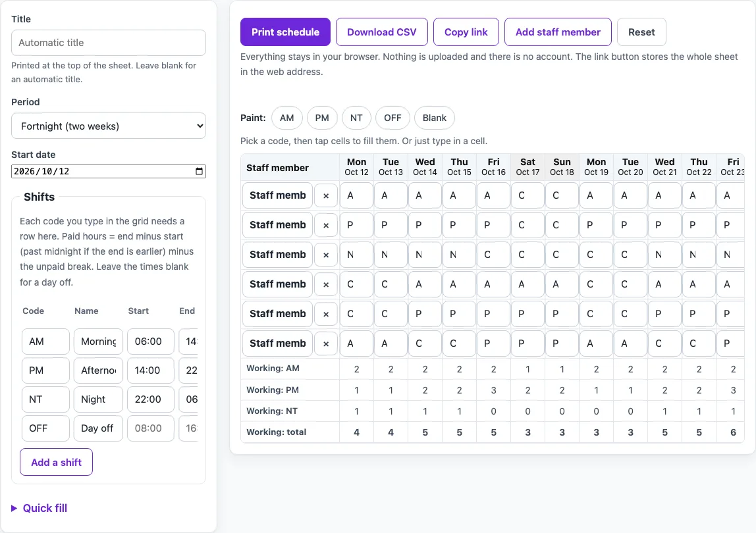Viewport: 756px width, 533px height.
Task: Click the 08:00 start time placeholder field
Action: [151, 428]
